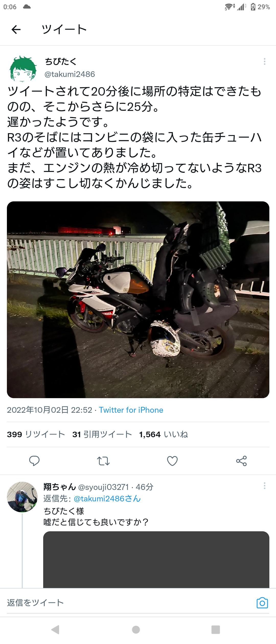Open ちびたく's green avatar profile
276x644 pixels.
coord(23,68)
